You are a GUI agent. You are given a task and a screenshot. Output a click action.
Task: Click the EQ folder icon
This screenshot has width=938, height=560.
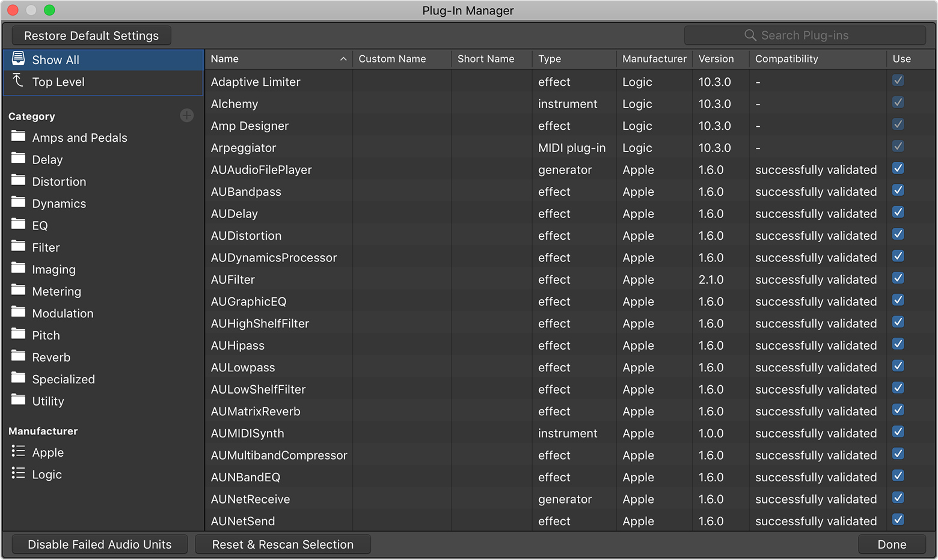click(x=19, y=224)
